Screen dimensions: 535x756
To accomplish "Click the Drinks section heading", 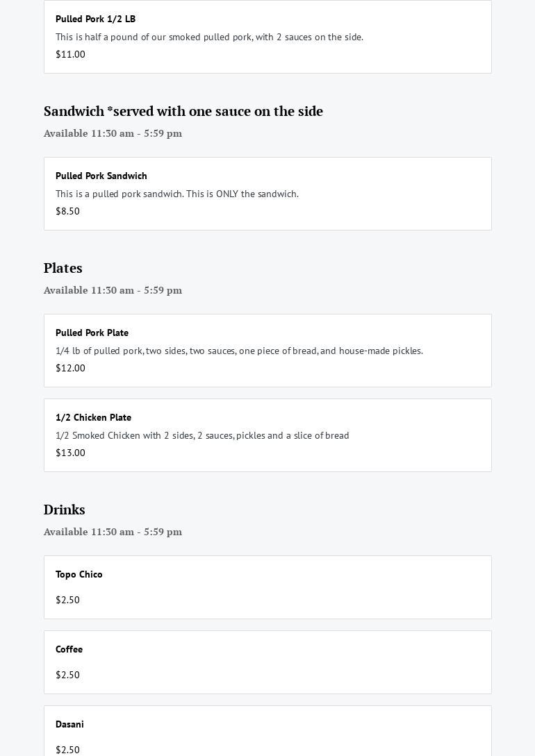I will [64, 510].
